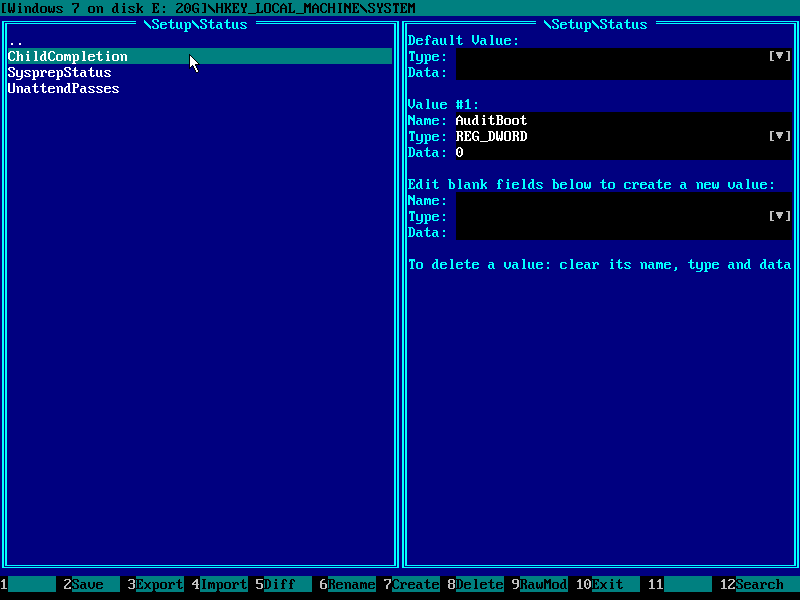Click Create in the function key bar
This screenshot has height=600, width=800.
click(x=411, y=584)
